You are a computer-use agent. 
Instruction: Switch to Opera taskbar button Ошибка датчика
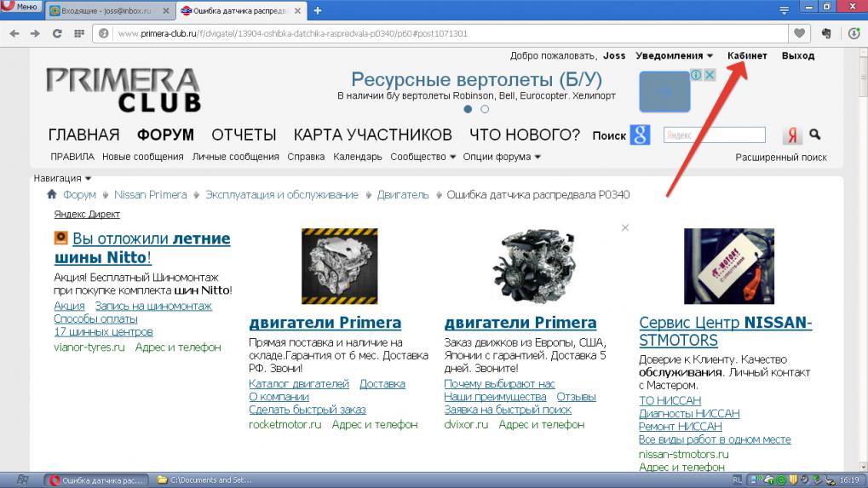[x=97, y=480]
